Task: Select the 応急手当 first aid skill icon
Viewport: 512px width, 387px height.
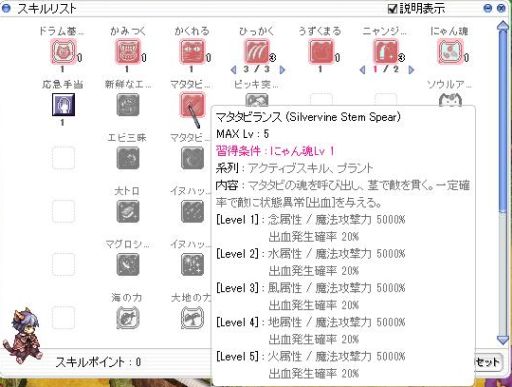Action: click(x=63, y=104)
